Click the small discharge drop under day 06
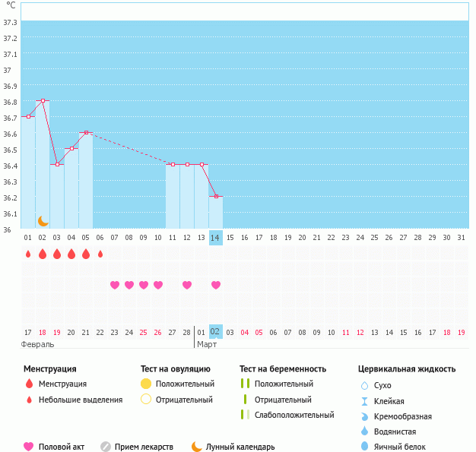This screenshot has height=452, width=476. (x=100, y=254)
